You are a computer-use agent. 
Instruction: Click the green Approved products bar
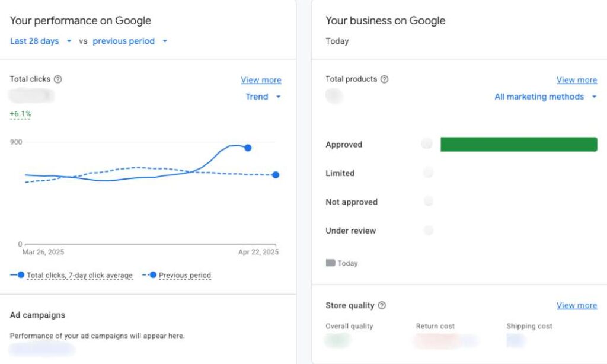tap(519, 145)
